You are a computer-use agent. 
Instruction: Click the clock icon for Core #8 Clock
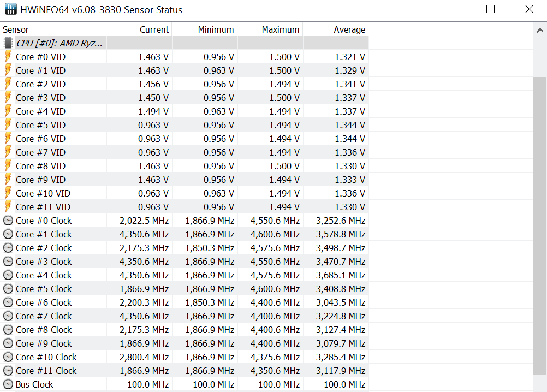tap(8, 330)
